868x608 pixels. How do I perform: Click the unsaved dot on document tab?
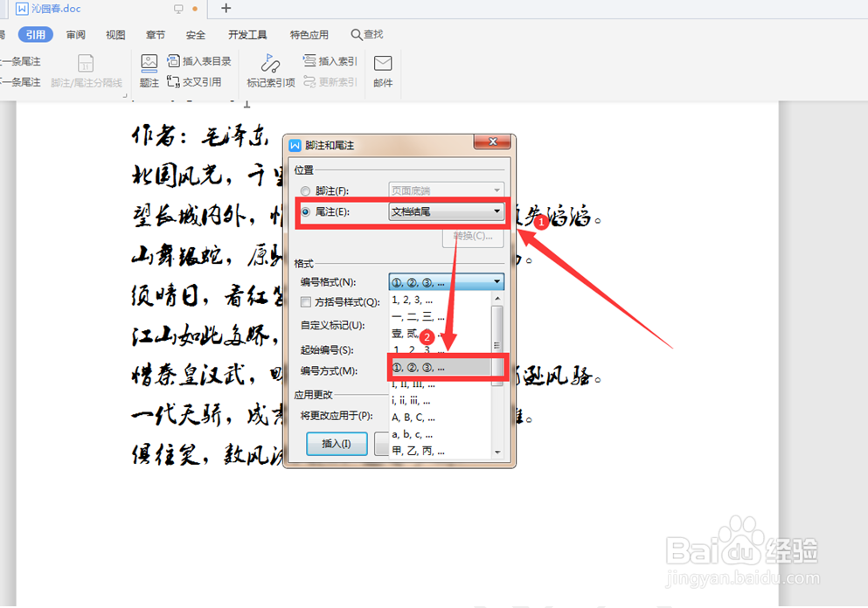pyautogui.click(x=195, y=9)
